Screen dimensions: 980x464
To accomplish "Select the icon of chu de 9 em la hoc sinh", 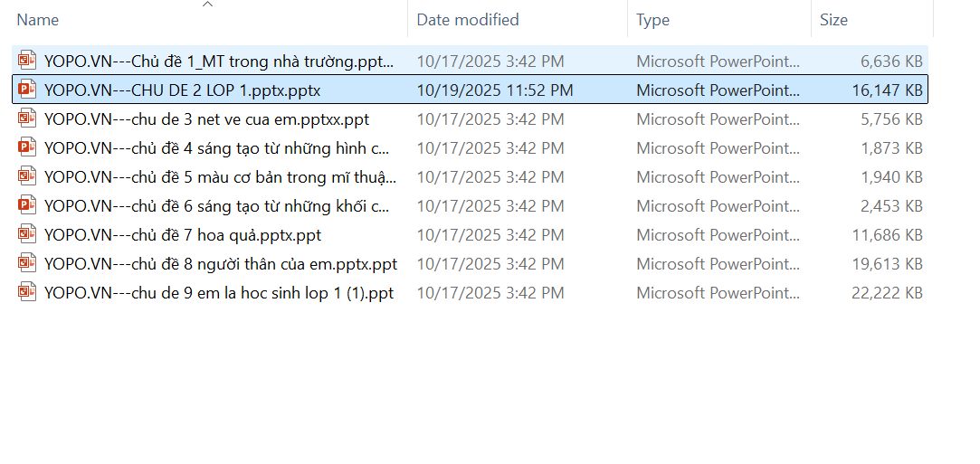I will pos(27,293).
